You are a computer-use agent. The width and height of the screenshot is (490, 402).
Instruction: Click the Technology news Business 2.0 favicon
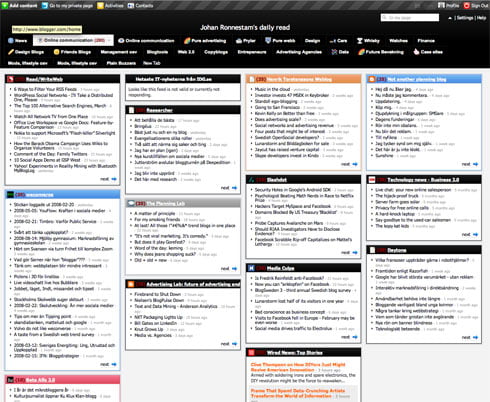click(x=372, y=180)
